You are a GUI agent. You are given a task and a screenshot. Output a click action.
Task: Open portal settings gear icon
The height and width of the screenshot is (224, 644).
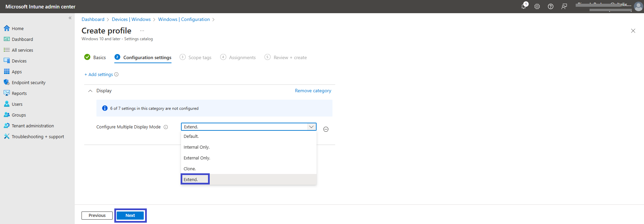coord(537,6)
